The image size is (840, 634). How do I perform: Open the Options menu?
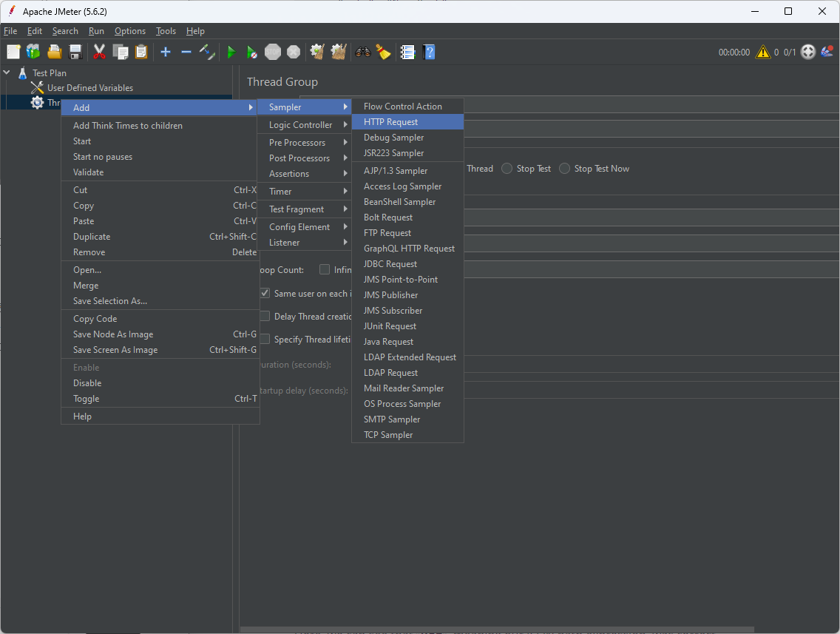pos(129,31)
